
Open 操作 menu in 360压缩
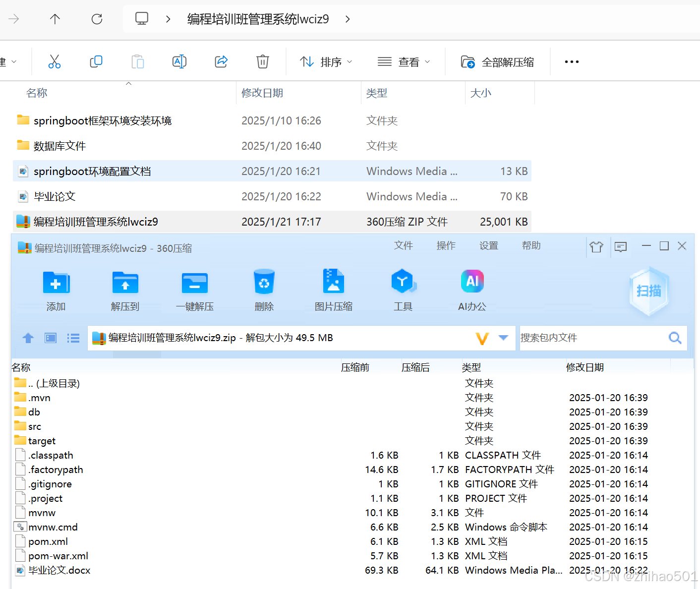pyautogui.click(x=446, y=245)
